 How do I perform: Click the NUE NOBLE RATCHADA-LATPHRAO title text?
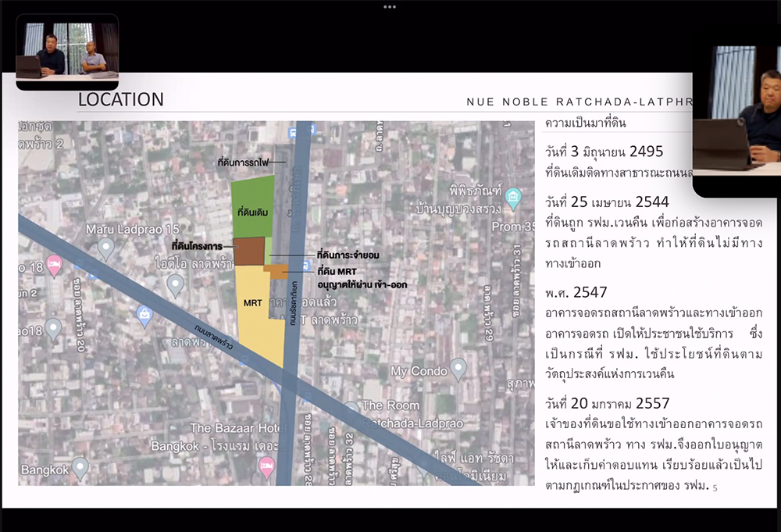(x=578, y=102)
